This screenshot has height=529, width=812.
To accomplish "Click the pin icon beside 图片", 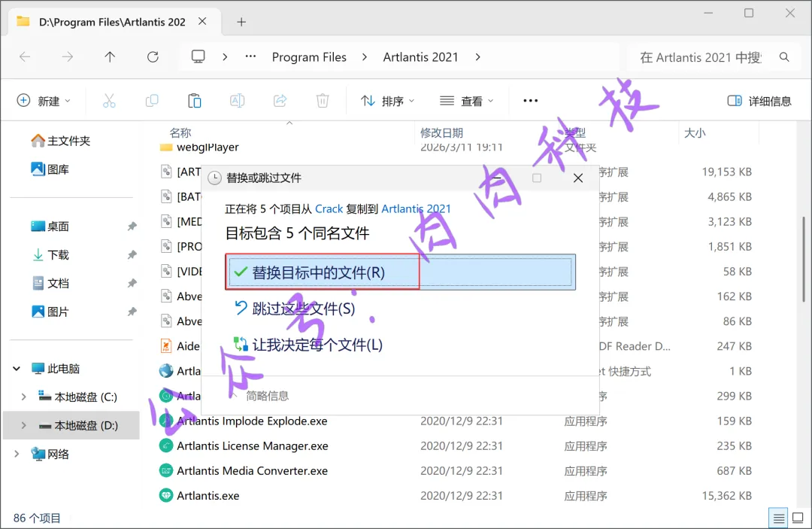I will click(x=132, y=312).
